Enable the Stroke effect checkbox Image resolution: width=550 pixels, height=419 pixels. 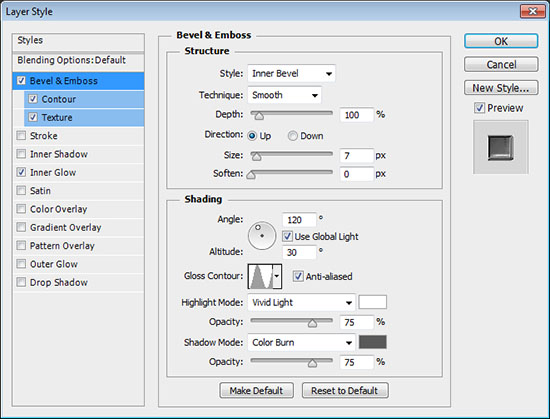pos(21,135)
